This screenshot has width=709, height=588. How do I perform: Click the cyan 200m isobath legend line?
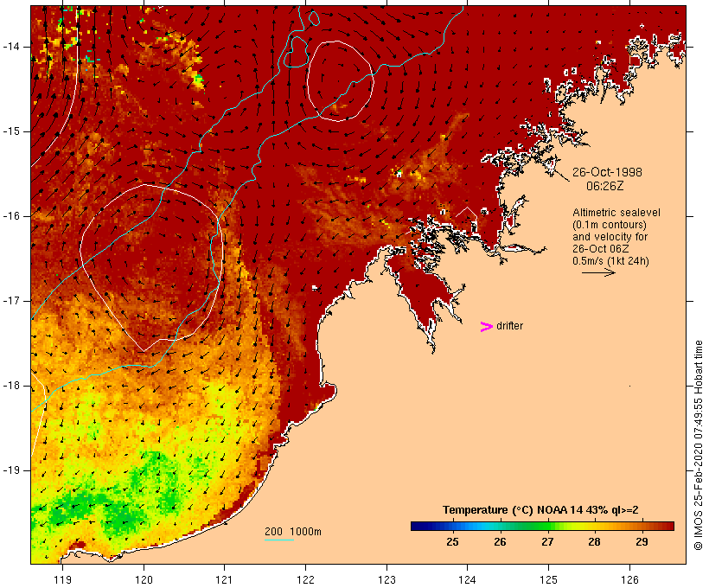pos(279,540)
